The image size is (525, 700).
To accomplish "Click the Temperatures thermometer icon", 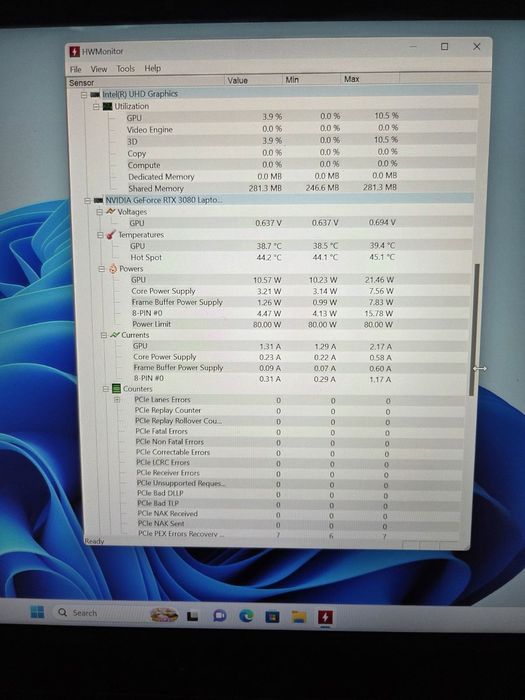I will [111, 234].
